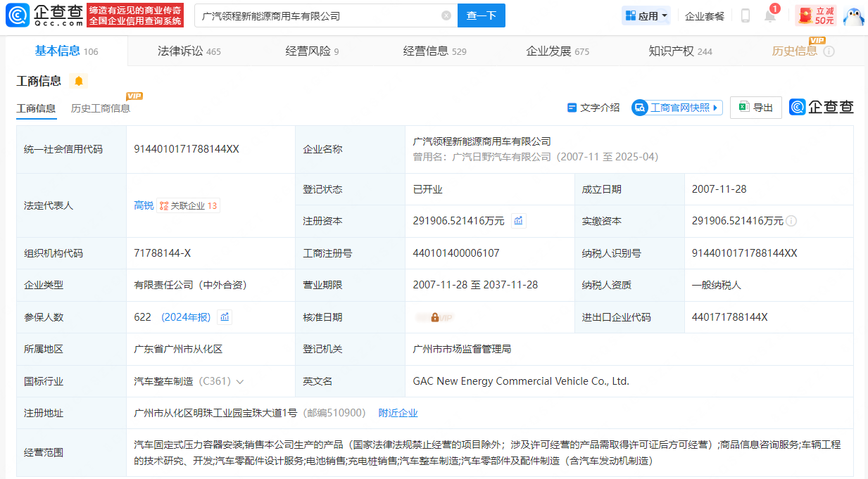The image size is (868, 479).
Task: Open registered capital chart icon
Action: 519,221
